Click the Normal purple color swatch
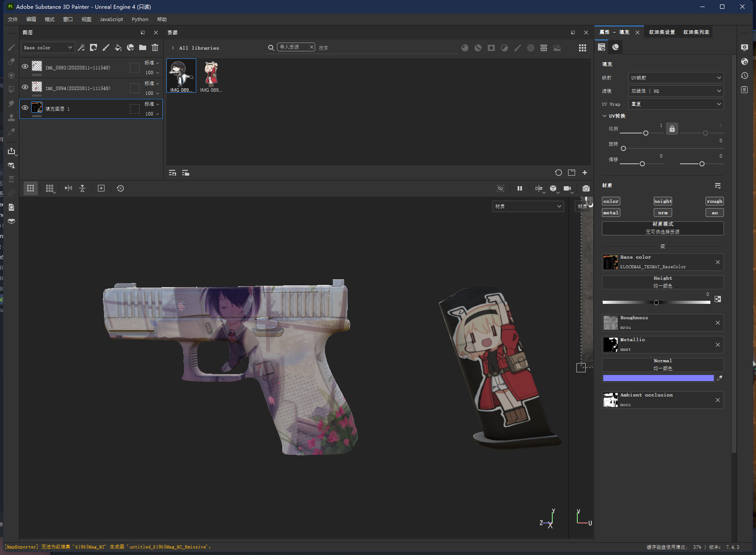 coord(659,378)
